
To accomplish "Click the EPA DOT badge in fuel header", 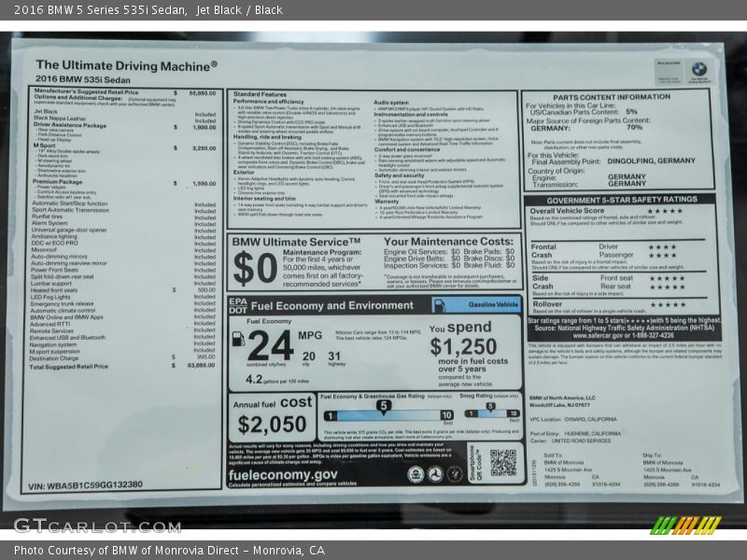I will pyautogui.click(x=238, y=306).
